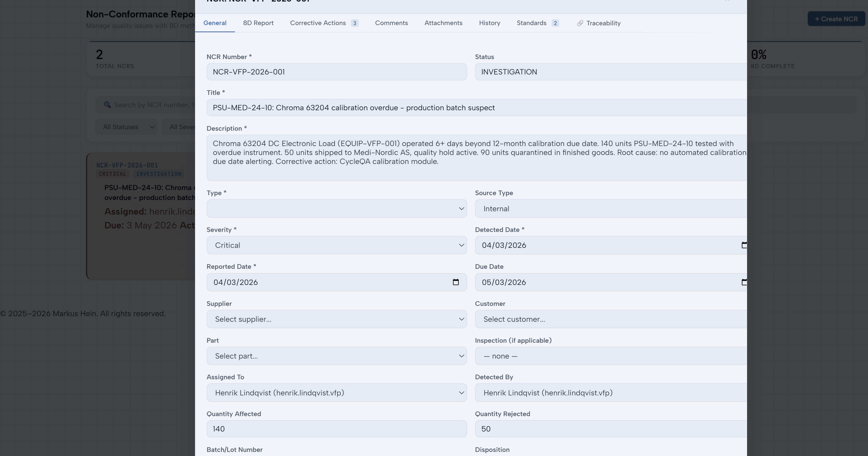Click the NCR Number input field
This screenshot has height=456, width=868.
point(336,72)
